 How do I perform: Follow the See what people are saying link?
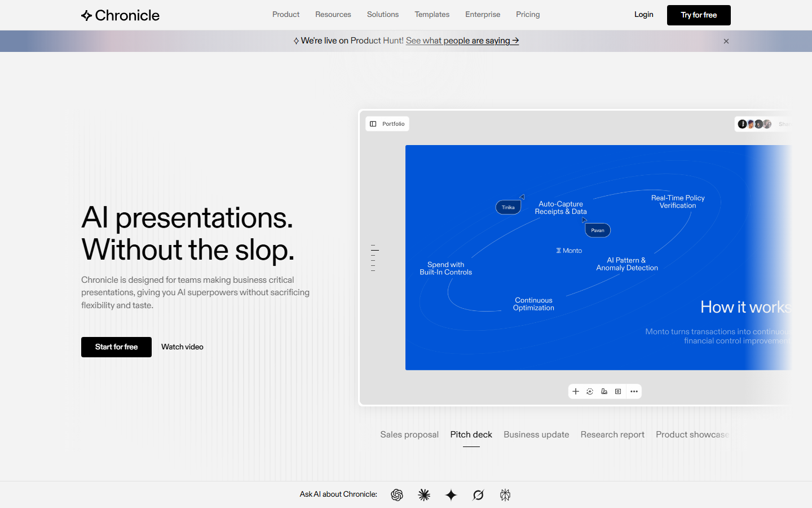[462, 41]
